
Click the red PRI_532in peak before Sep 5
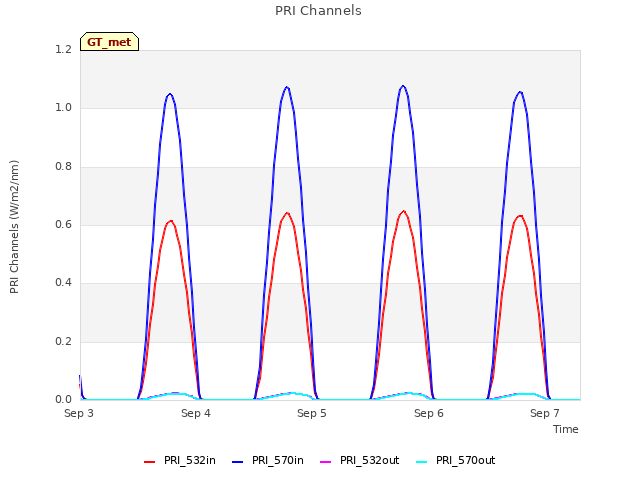(x=287, y=213)
